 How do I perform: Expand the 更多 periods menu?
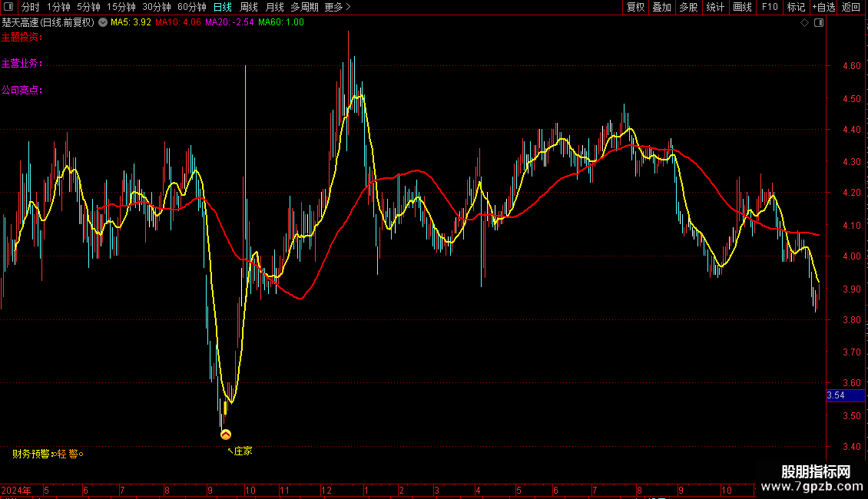coord(337,7)
